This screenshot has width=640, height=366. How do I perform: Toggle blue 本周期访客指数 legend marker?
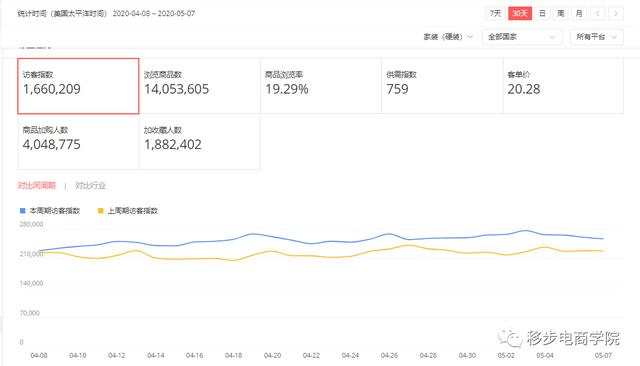click(22, 211)
